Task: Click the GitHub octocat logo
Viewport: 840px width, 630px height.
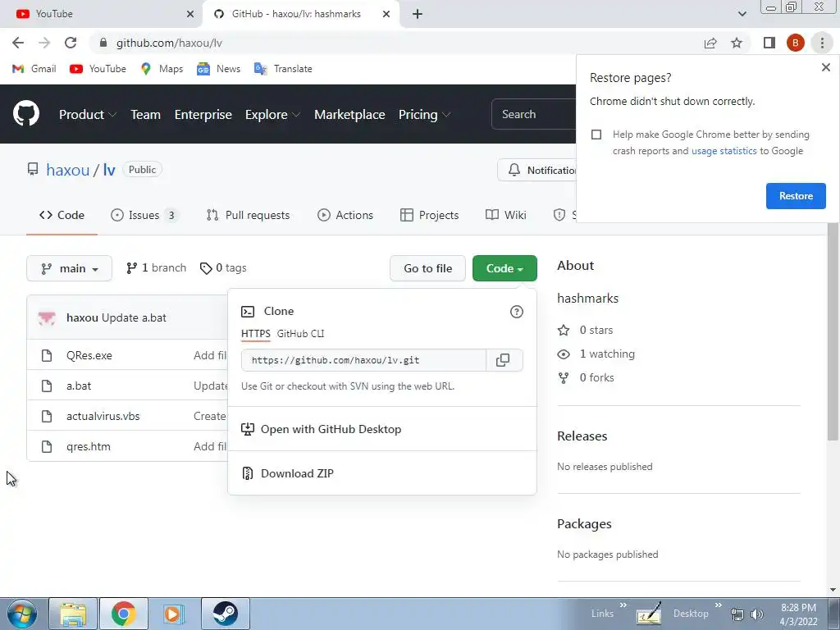Action: point(26,113)
